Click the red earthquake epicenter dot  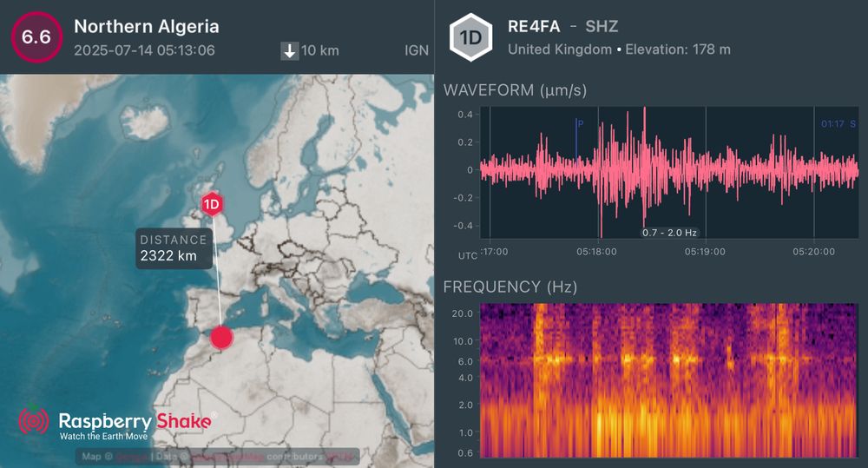click(x=221, y=338)
